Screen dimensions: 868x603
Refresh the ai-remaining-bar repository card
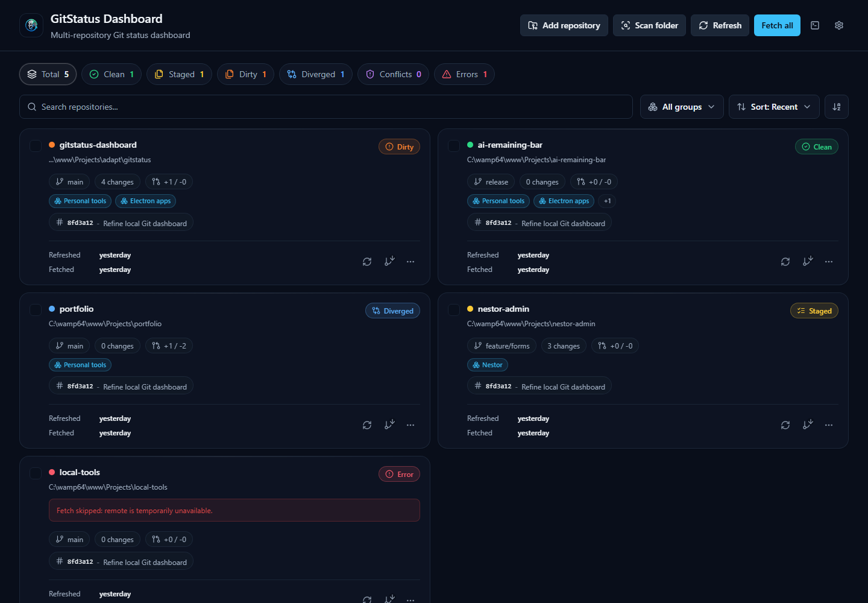click(785, 262)
